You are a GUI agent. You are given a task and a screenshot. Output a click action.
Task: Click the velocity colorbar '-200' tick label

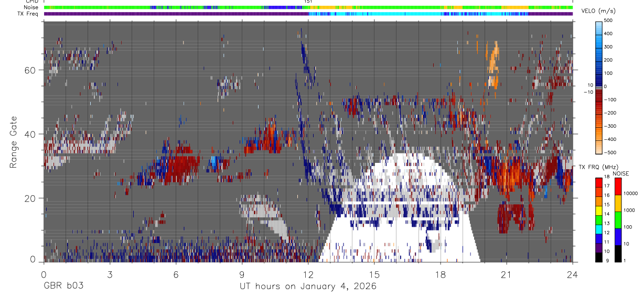609,113
